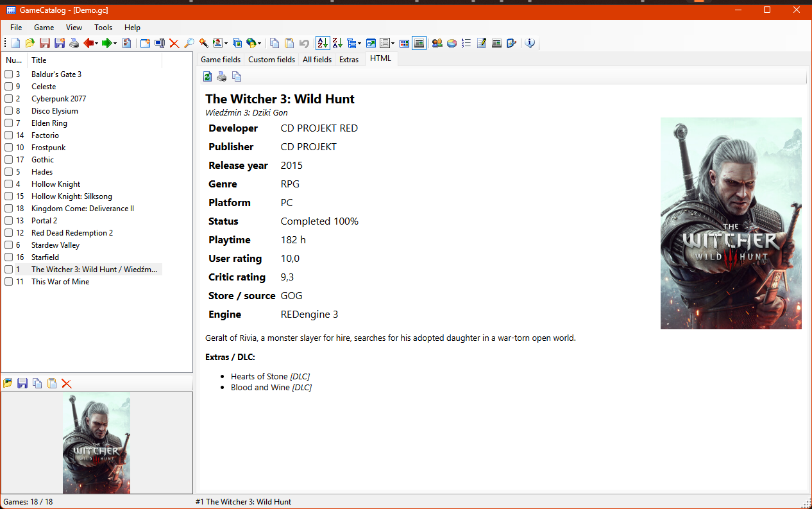Image resolution: width=812 pixels, height=509 pixels.
Task: Click the renumber games toolbar icon
Action: (x=160, y=43)
